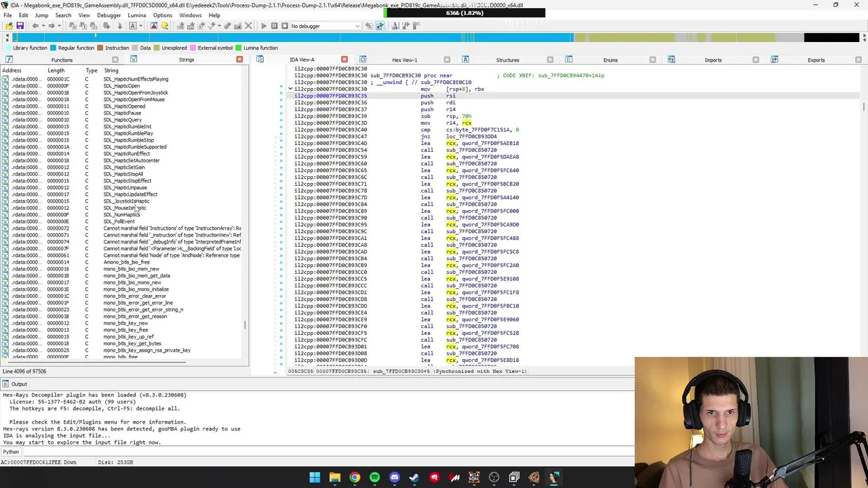This screenshot has height=488, width=868.
Task: Click the yellow circle toolbar icon
Action: click(165, 26)
